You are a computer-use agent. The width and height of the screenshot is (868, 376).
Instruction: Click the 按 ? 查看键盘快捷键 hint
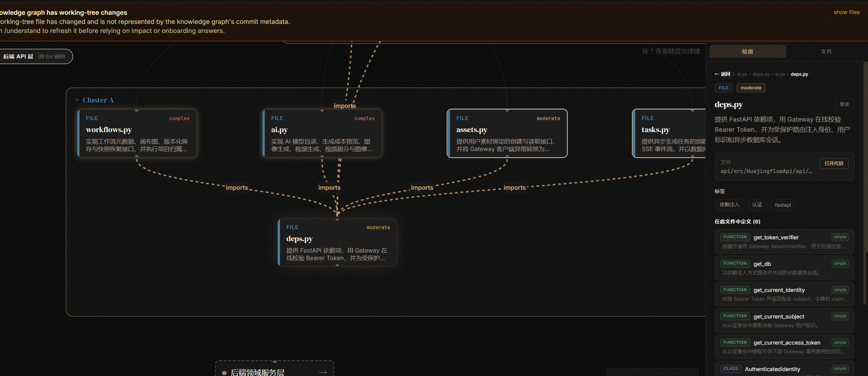tap(671, 51)
